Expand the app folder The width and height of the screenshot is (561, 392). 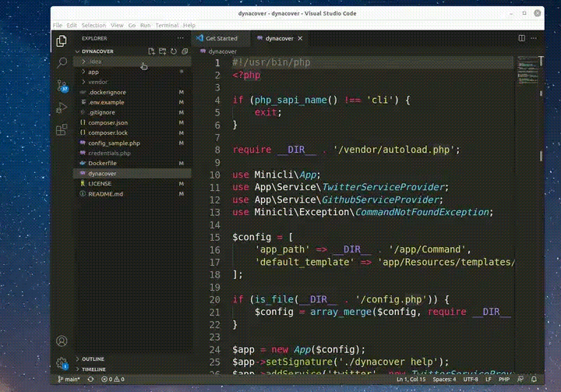coord(132,72)
